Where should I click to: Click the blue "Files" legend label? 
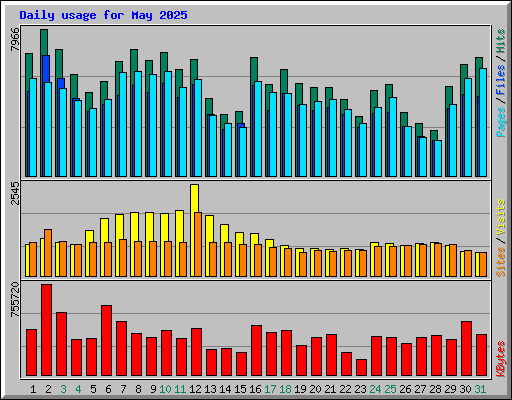coord(500,80)
